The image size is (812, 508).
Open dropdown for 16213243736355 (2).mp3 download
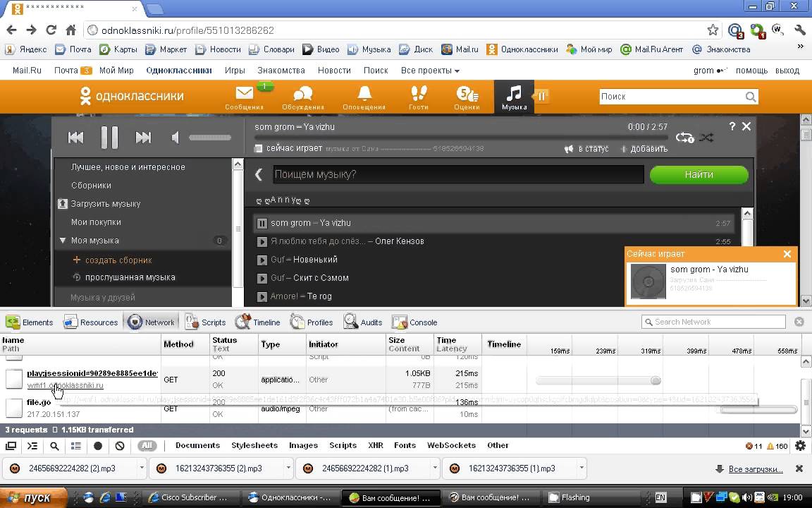click(288, 468)
